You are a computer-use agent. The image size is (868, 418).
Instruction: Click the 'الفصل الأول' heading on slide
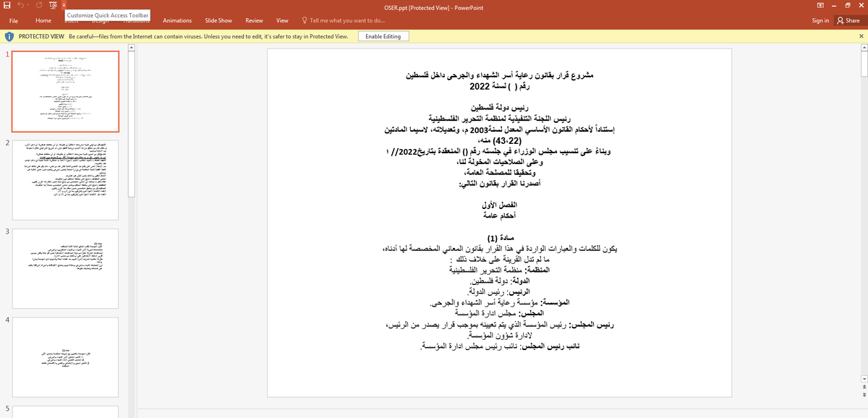pyautogui.click(x=500, y=205)
